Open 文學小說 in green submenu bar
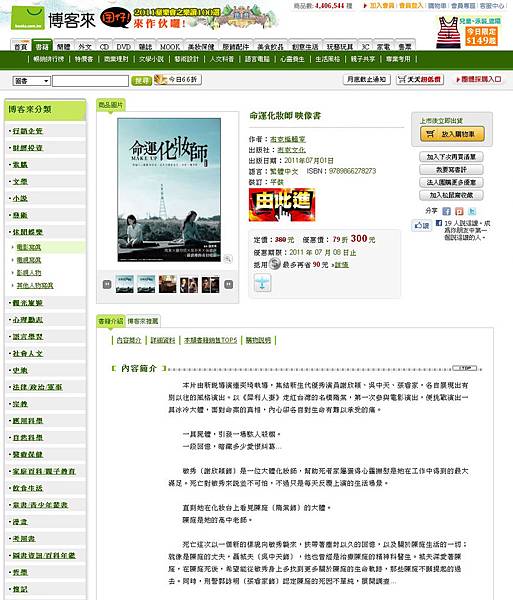Viewport: 513px width, 600px height. (x=151, y=59)
